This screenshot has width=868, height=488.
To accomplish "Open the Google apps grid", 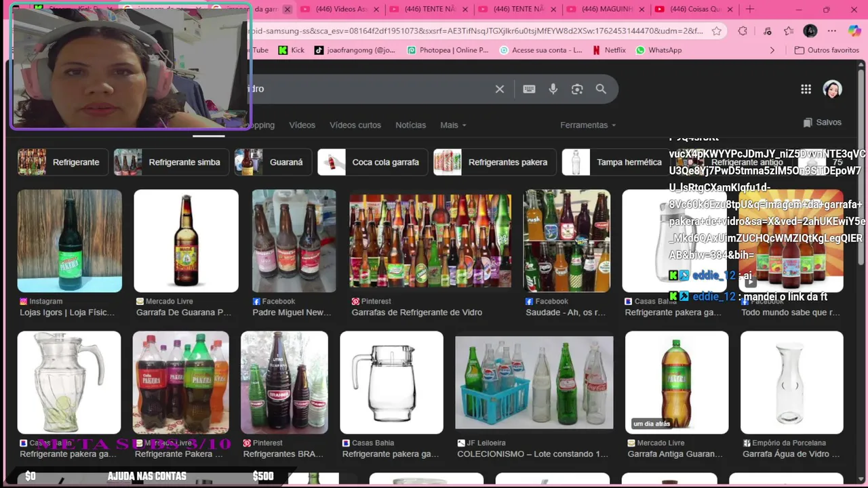I will [806, 89].
